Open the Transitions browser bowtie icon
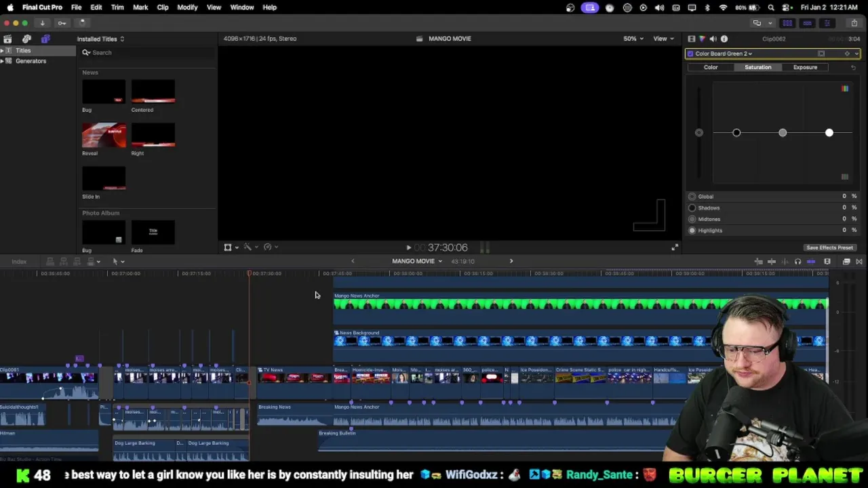The image size is (868, 488). tap(859, 262)
